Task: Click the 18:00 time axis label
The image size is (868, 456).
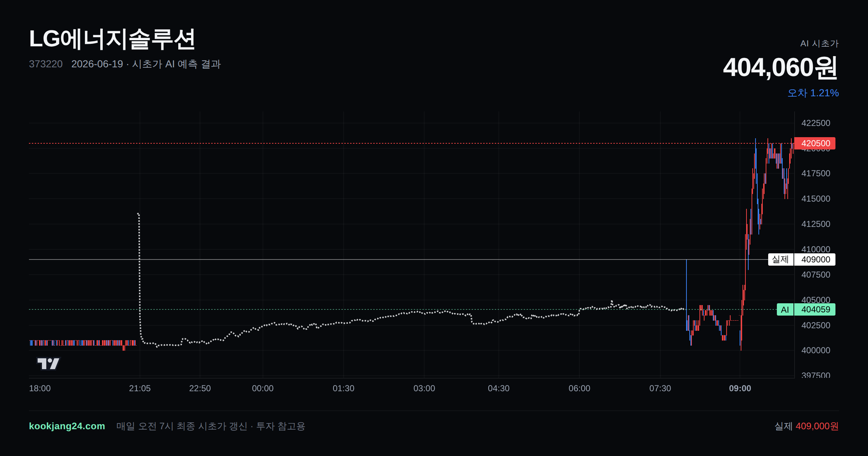Action: 40,388
